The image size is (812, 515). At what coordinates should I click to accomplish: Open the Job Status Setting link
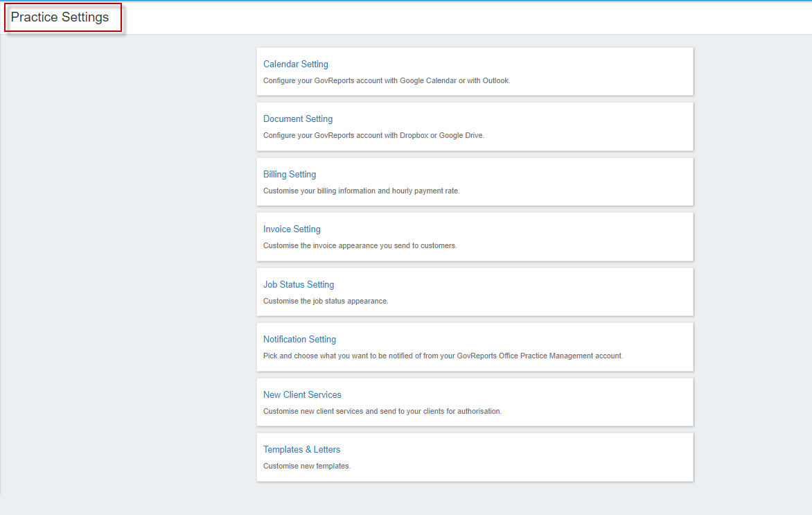(299, 284)
